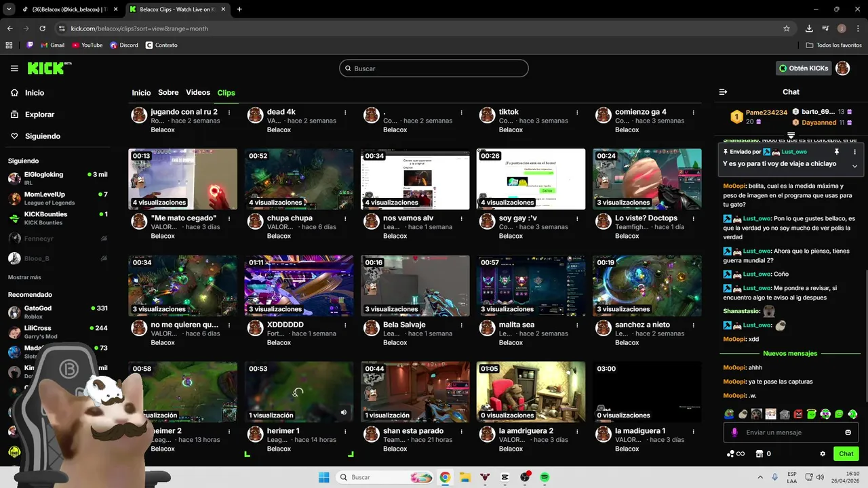The width and height of the screenshot is (868, 488).
Task: Open Explorar in left sidebar
Action: (x=33, y=115)
